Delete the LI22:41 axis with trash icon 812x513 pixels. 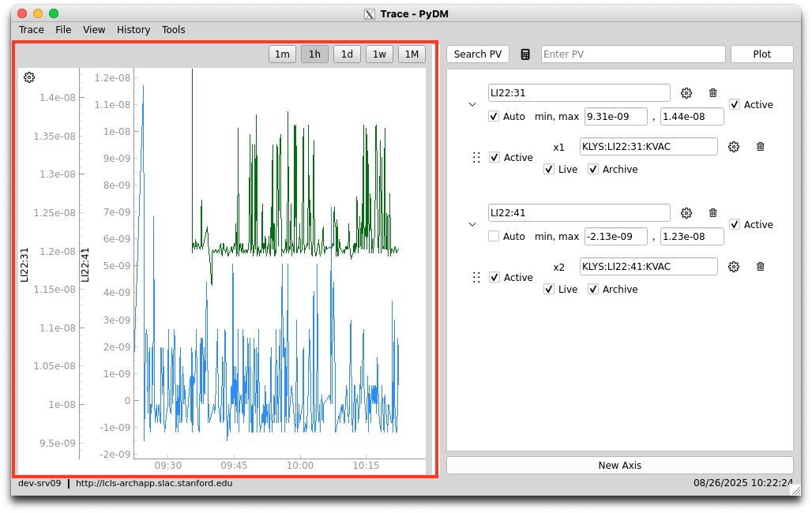(x=713, y=213)
